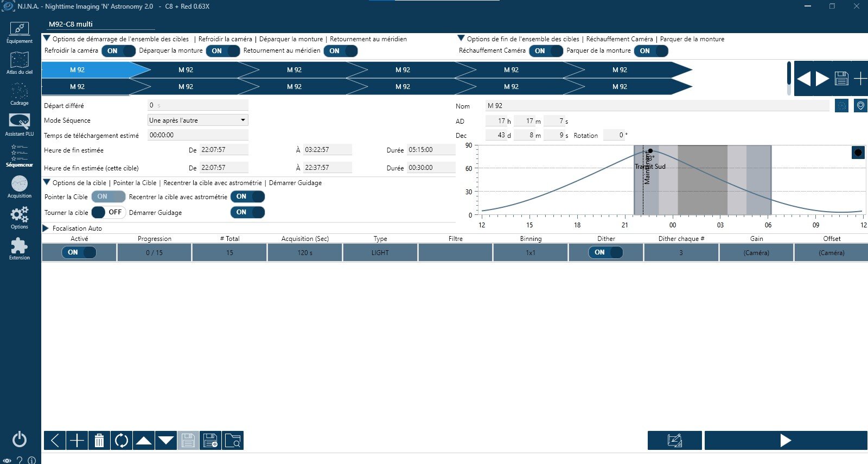This screenshot has height=464, width=868.
Task: Reset sequence progress with circular arrows
Action: pyautogui.click(x=122, y=440)
